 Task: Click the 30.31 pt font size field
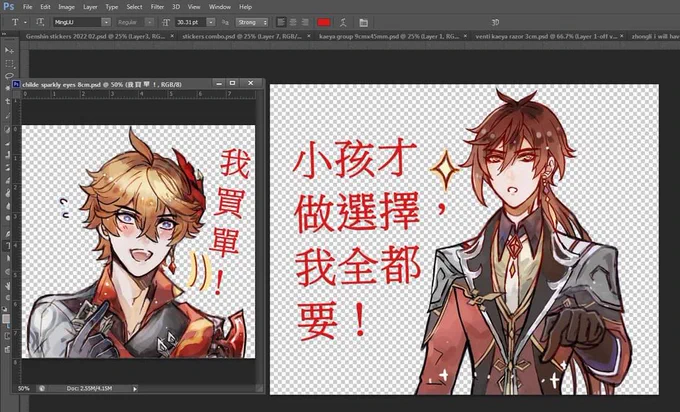(x=190, y=22)
